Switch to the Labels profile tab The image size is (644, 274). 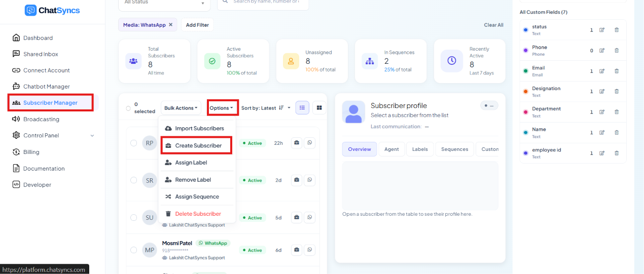tap(420, 149)
